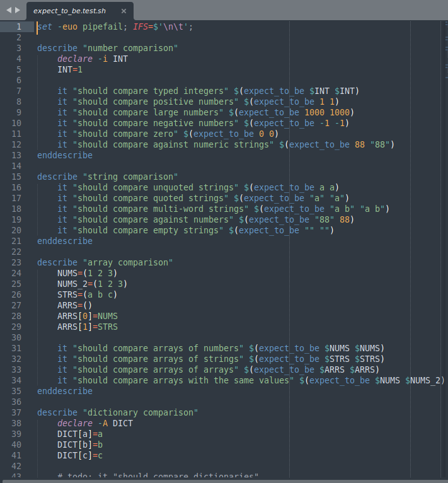Click 'DICT[b]=b' on line 40
The image size is (448, 483).
click(x=80, y=445)
